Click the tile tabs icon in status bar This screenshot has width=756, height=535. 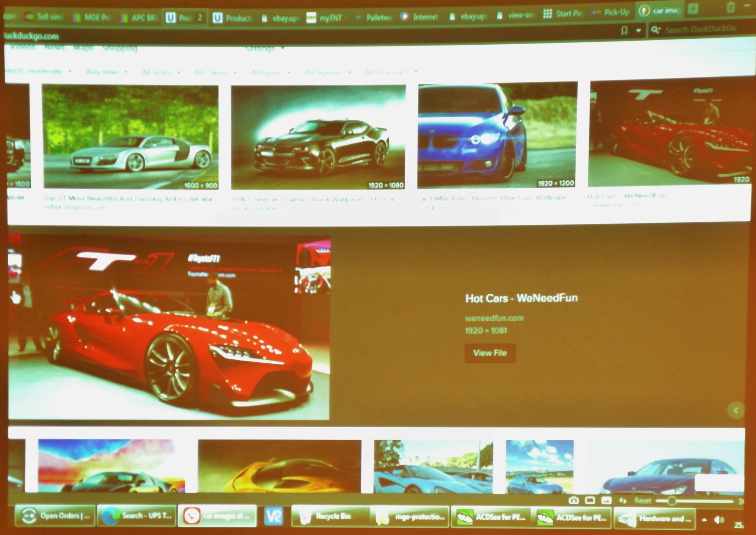click(x=590, y=500)
